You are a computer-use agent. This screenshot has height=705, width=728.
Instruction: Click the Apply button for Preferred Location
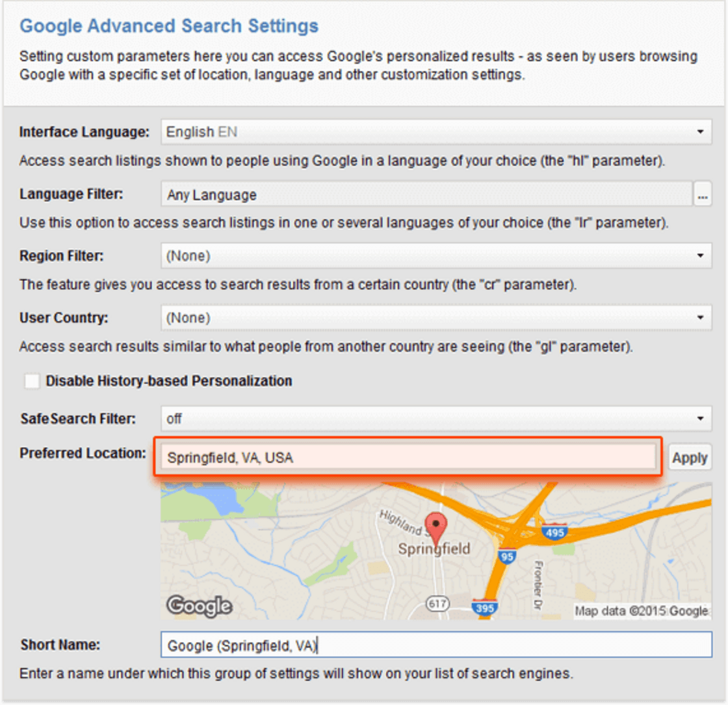point(690,457)
